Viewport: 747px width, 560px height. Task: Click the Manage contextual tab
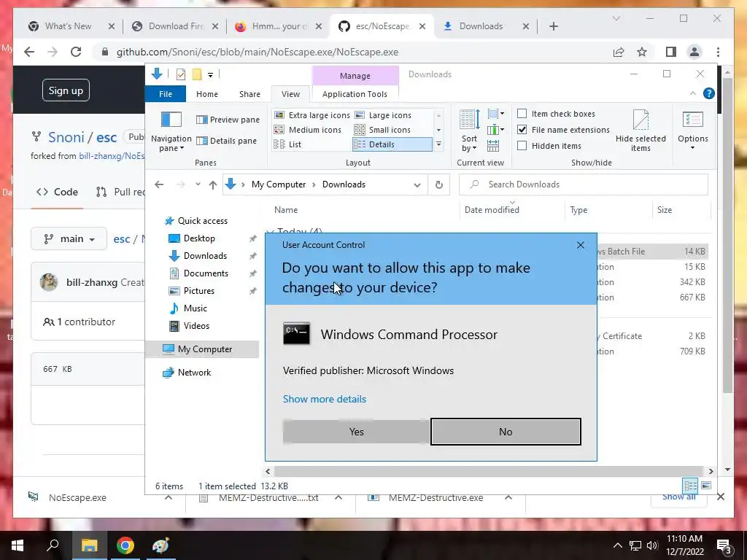pyautogui.click(x=355, y=76)
